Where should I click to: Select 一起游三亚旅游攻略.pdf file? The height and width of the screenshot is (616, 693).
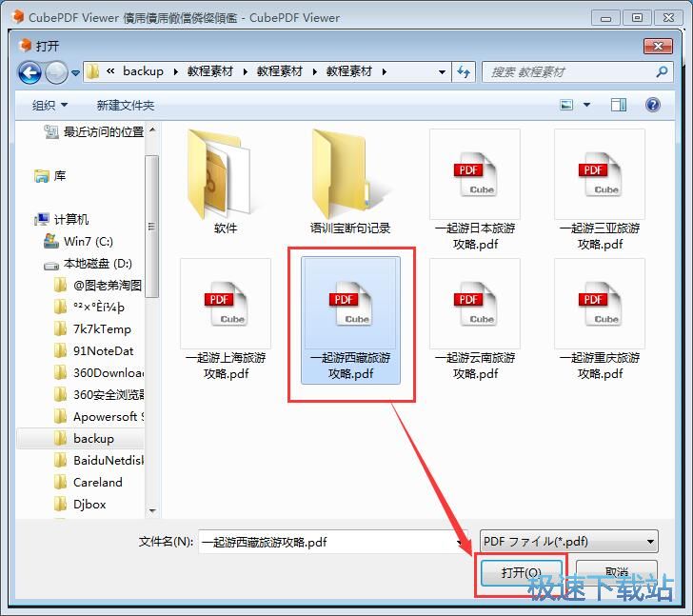point(600,190)
